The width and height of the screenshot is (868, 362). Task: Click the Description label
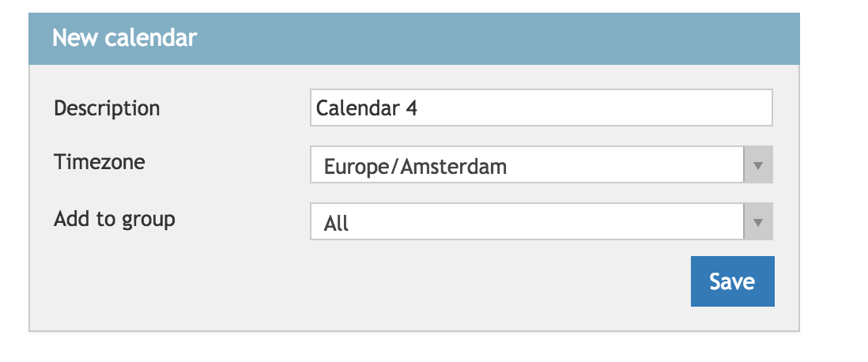[x=107, y=108]
